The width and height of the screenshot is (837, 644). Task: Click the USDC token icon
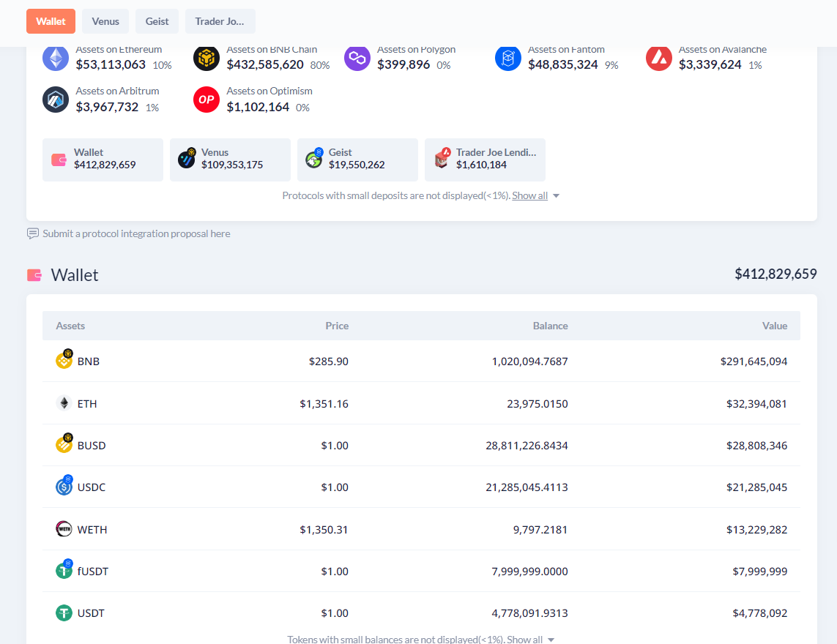coord(64,485)
